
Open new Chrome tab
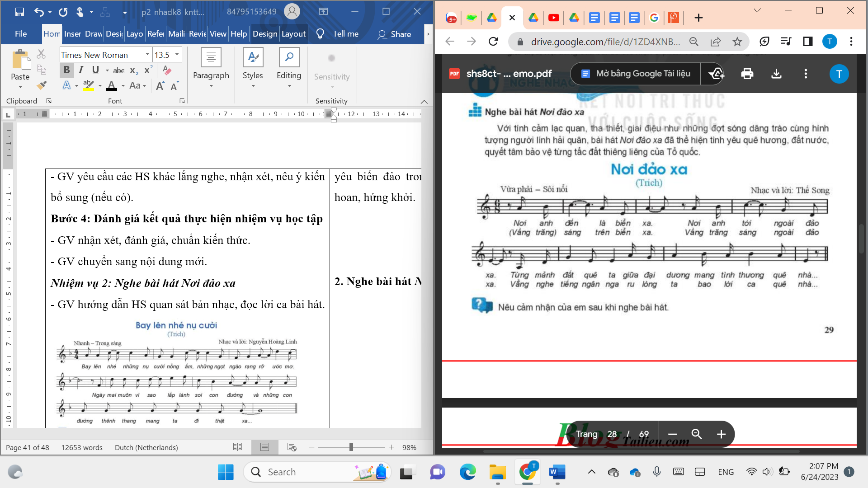click(x=698, y=18)
